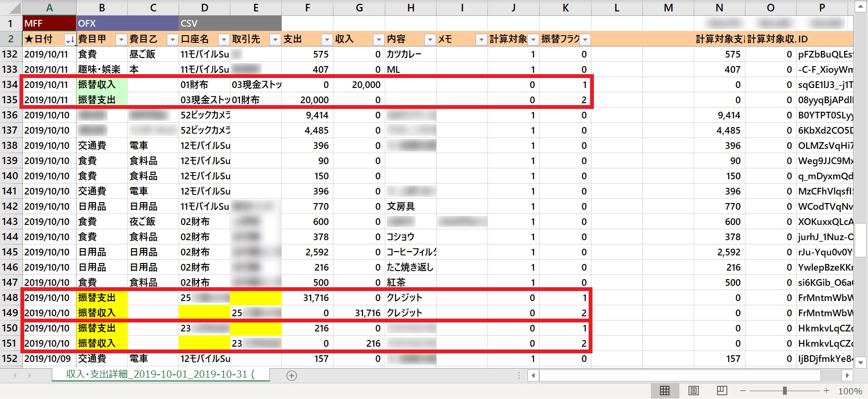The height and width of the screenshot is (399, 868).
Task: Open the 支出 filter dropdown
Action: [327, 39]
